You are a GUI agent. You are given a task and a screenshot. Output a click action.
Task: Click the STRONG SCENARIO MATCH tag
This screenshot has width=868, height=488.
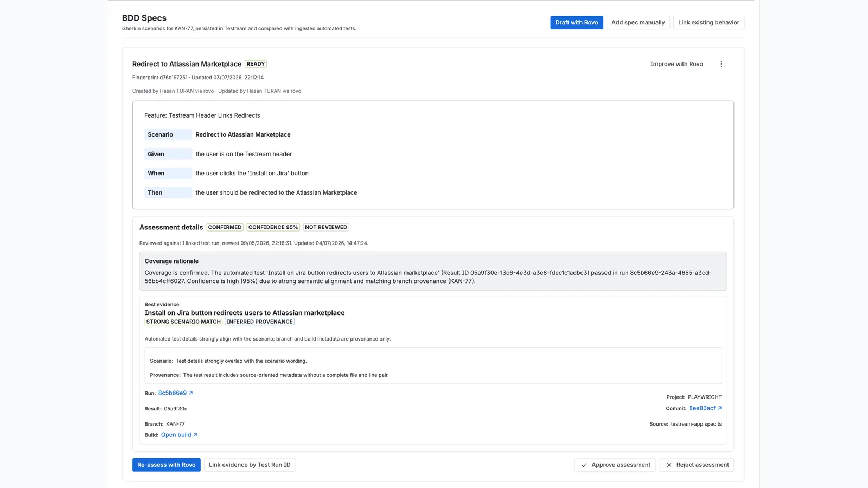[183, 322]
